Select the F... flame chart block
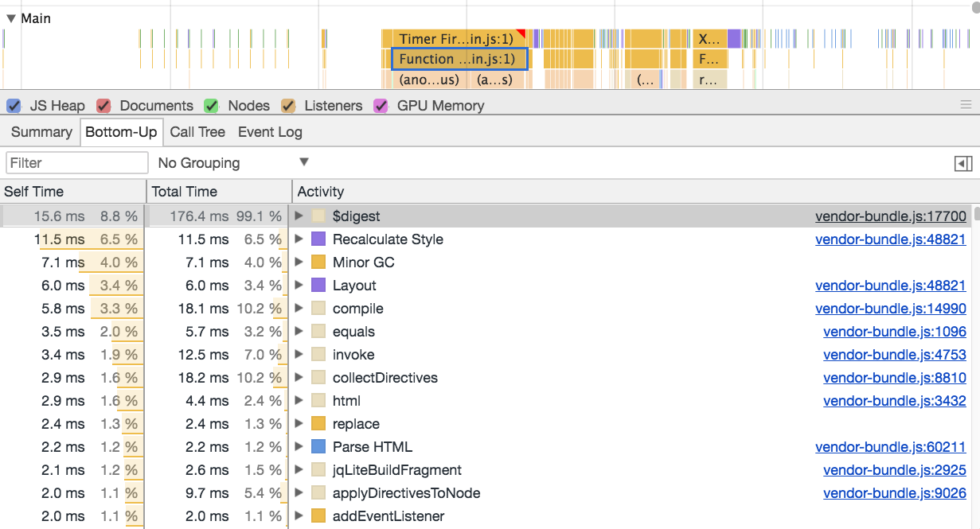 click(x=709, y=59)
